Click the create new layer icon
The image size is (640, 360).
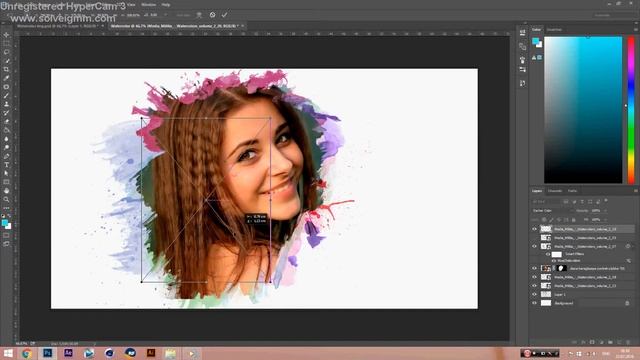pos(619,342)
